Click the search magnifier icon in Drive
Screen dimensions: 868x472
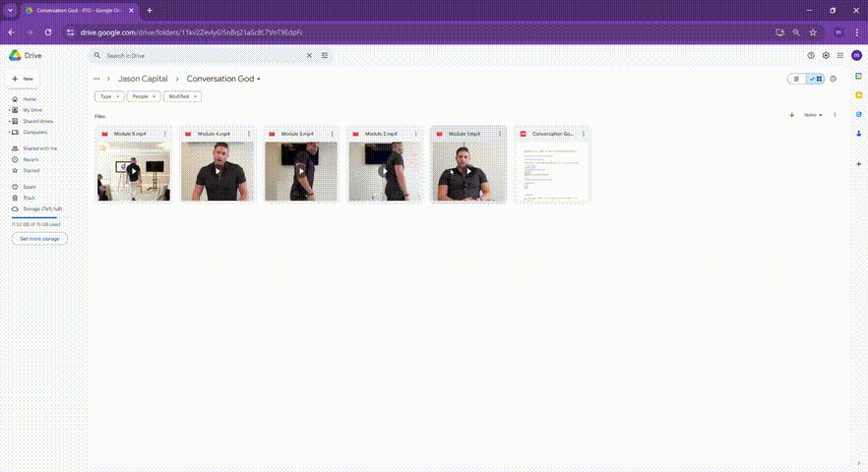point(97,55)
